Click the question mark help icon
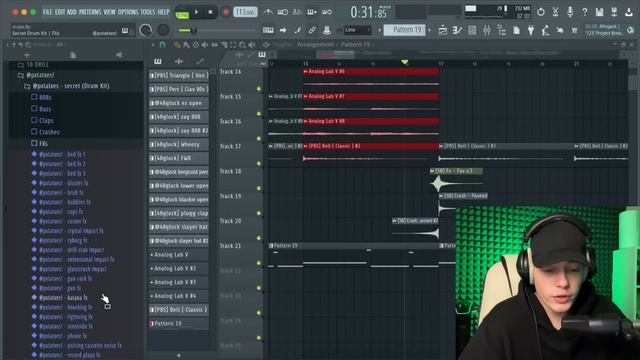The height and width of the screenshot is (360, 640). (584, 12)
